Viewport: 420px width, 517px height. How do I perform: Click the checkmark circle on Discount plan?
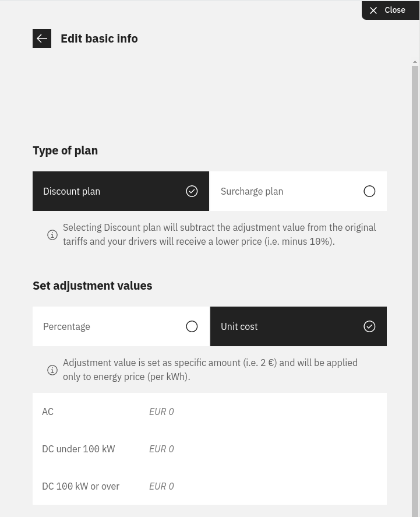[192, 191]
